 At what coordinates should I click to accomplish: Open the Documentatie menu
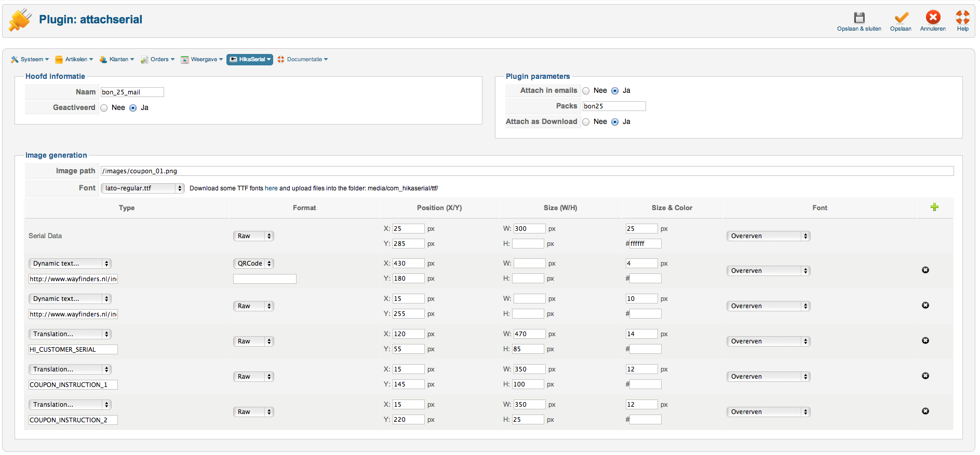coord(303,60)
